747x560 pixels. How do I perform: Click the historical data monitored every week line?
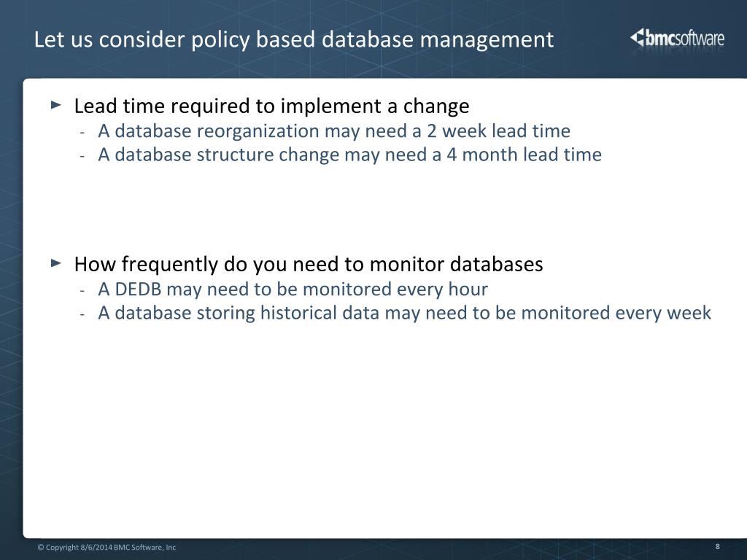[x=404, y=313]
